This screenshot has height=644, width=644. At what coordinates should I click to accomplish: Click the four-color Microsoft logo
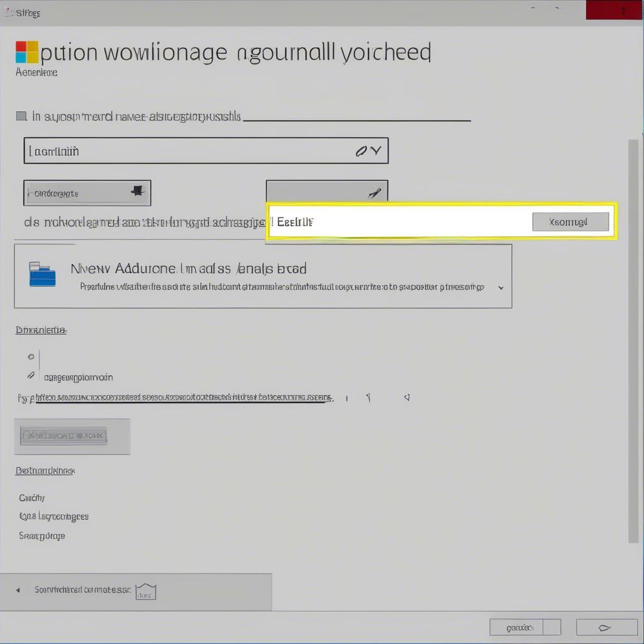[x=27, y=52]
